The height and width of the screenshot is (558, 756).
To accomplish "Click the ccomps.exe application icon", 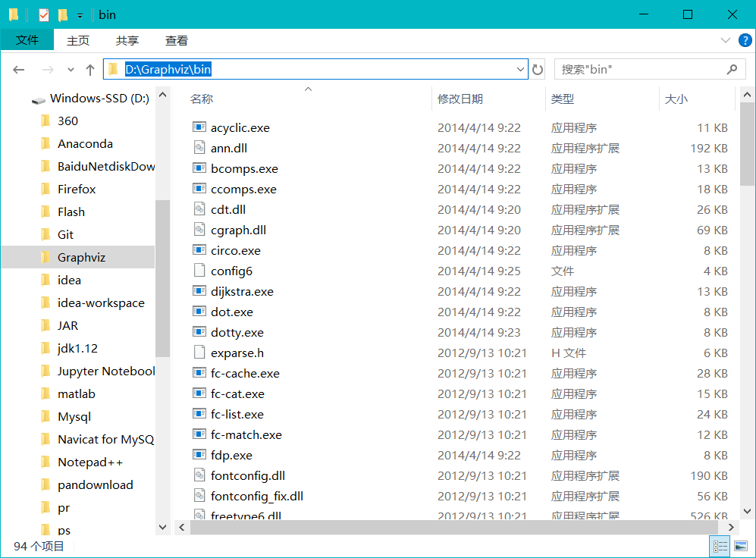I will [x=199, y=189].
